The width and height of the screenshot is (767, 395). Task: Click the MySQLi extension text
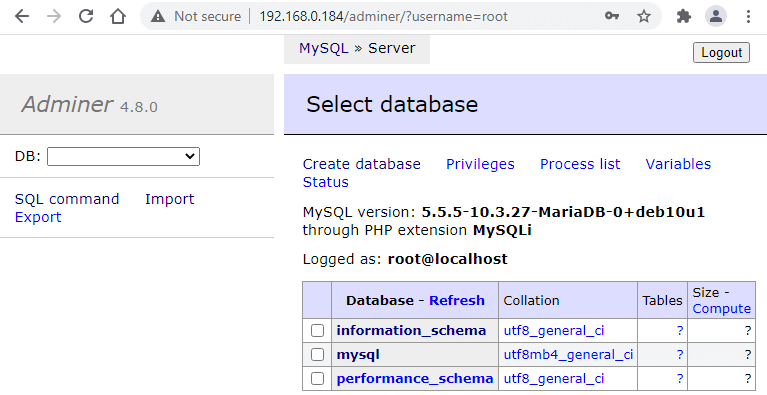[502, 230]
